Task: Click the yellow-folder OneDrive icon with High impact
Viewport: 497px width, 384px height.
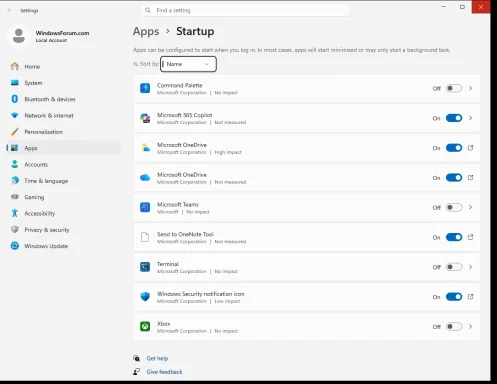Action: tap(145, 148)
